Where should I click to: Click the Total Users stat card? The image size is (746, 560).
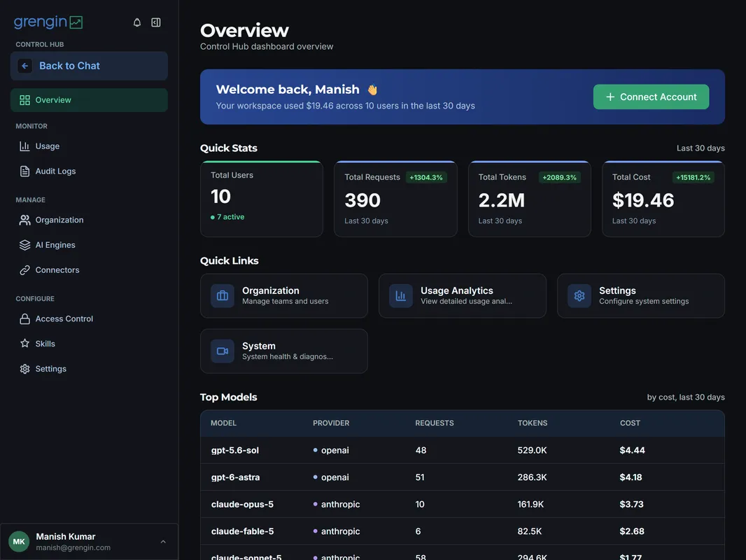pyautogui.click(x=262, y=199)
